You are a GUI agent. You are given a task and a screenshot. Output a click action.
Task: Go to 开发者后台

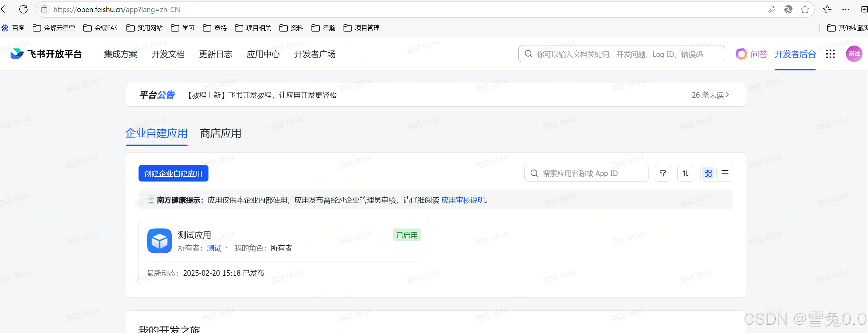point(795,54)
